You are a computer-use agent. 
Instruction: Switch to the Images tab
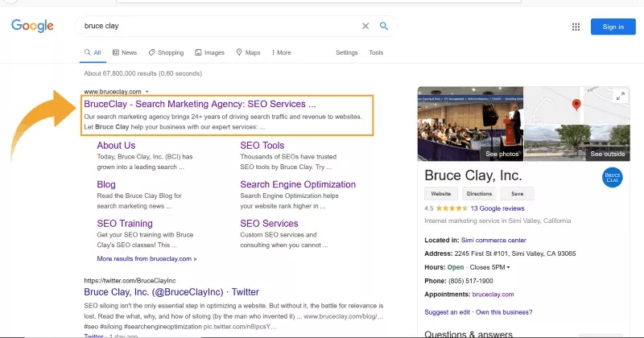209,52
